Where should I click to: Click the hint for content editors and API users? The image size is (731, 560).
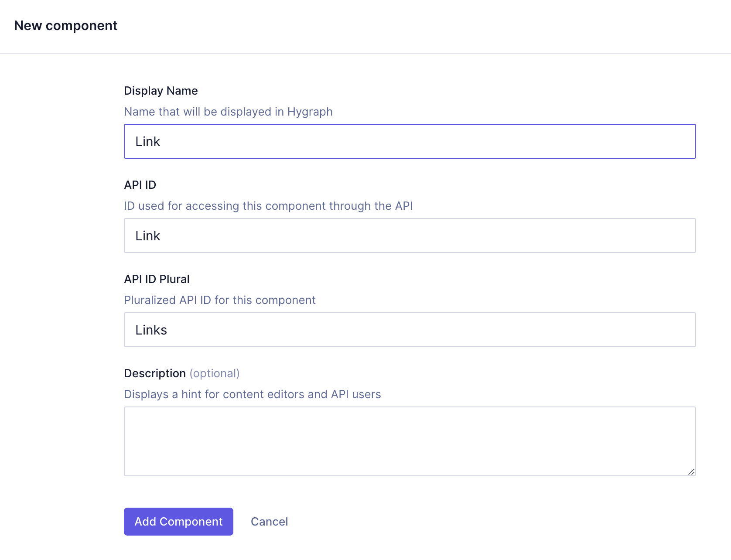point(253,394)
